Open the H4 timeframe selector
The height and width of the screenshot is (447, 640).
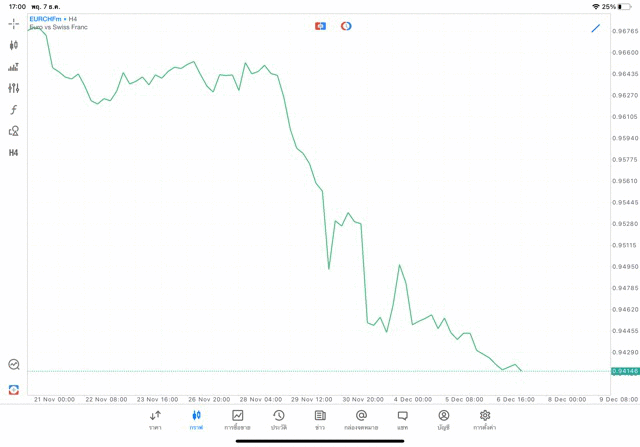pyautogui.click(x=14, y=153)
